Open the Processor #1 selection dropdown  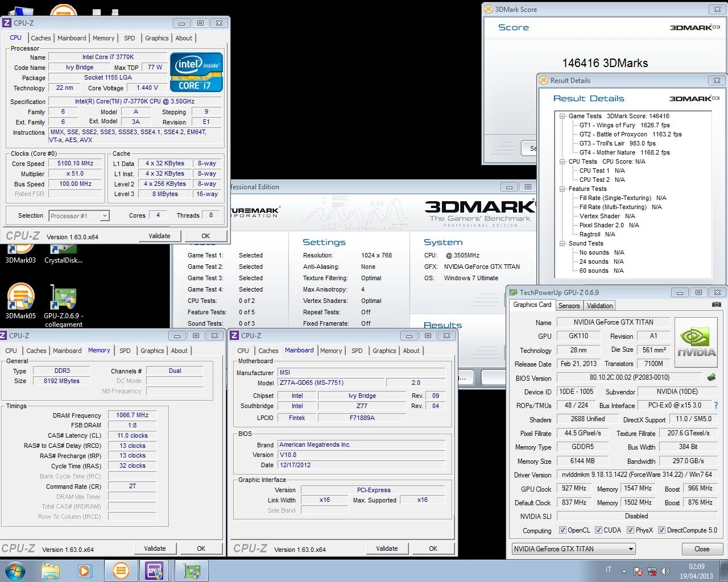[79, 216]
